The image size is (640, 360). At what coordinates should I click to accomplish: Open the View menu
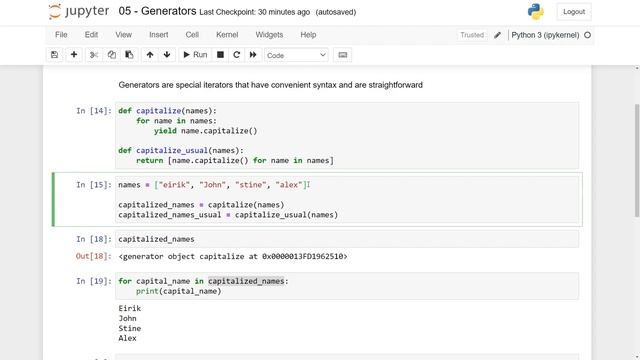pyautogui.click(x=123, y=35)
